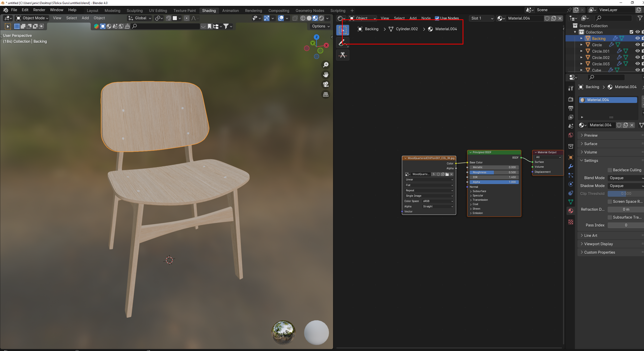
Task: Select Solid viewport shading mode
Action: click(x=309, y=18)
